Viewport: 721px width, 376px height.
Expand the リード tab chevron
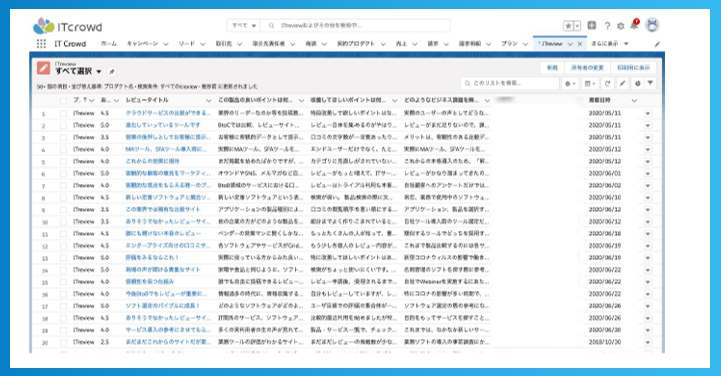[x=203, y=44]
